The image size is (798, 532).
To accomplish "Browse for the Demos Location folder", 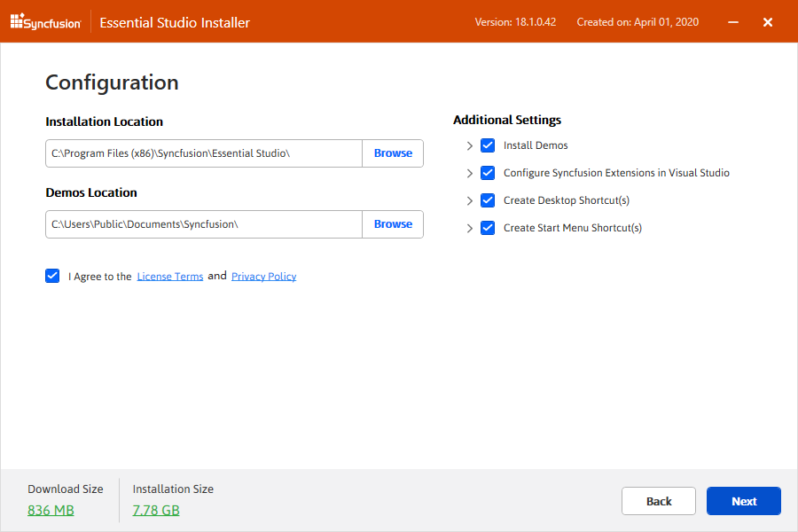I will pyautogui.click(x=393, y=224).
